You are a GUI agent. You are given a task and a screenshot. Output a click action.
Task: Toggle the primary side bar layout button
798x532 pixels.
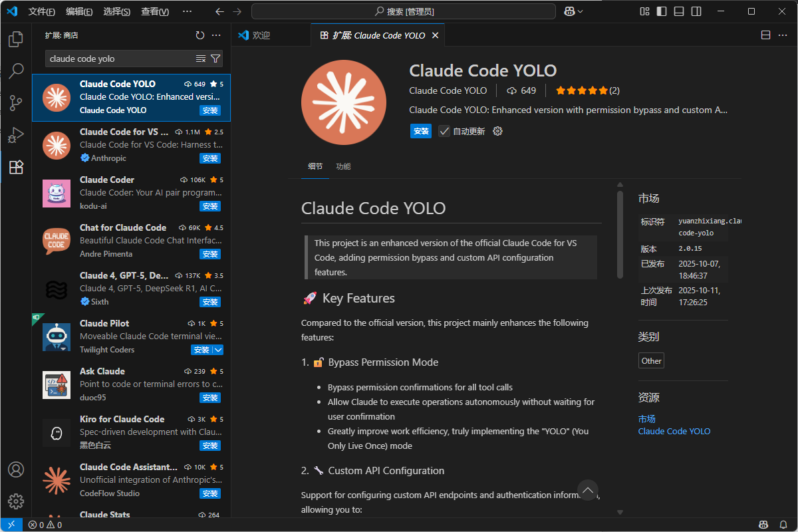coord(662,11)
